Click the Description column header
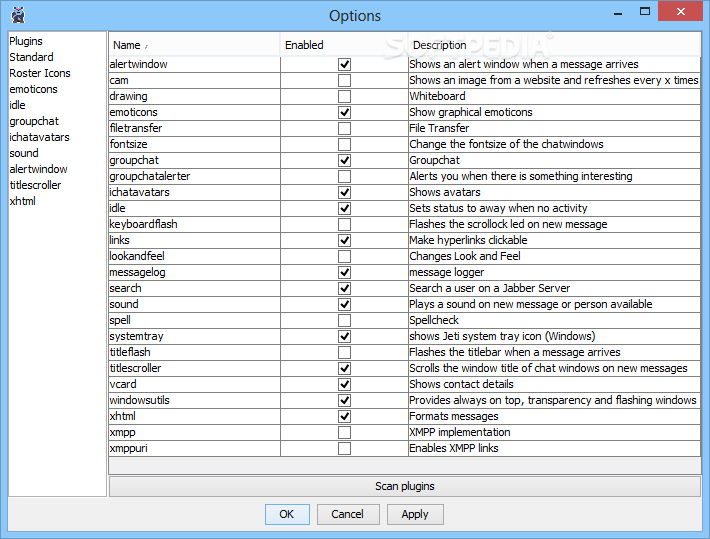The height and width of the screenshot is (539, 710). pos(554,45)
